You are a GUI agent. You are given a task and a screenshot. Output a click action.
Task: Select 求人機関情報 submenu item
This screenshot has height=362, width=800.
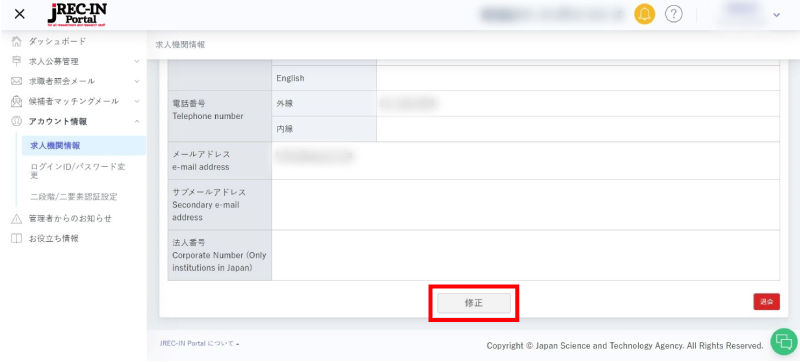84,146
